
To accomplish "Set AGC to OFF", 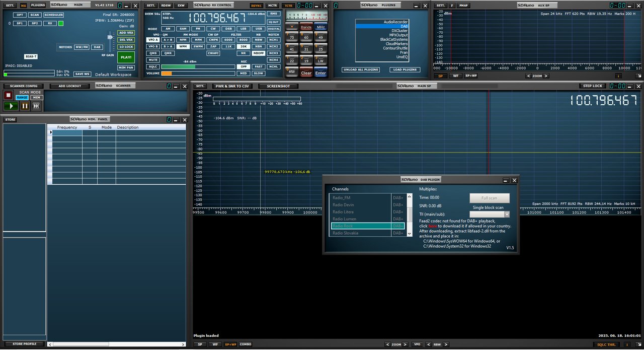I will click(x=244, y=66).
